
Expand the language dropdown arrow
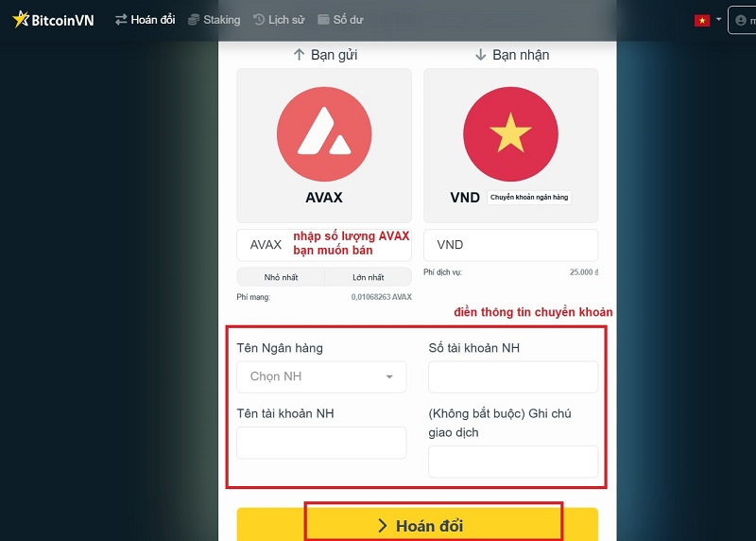click(x=718, y=19)
